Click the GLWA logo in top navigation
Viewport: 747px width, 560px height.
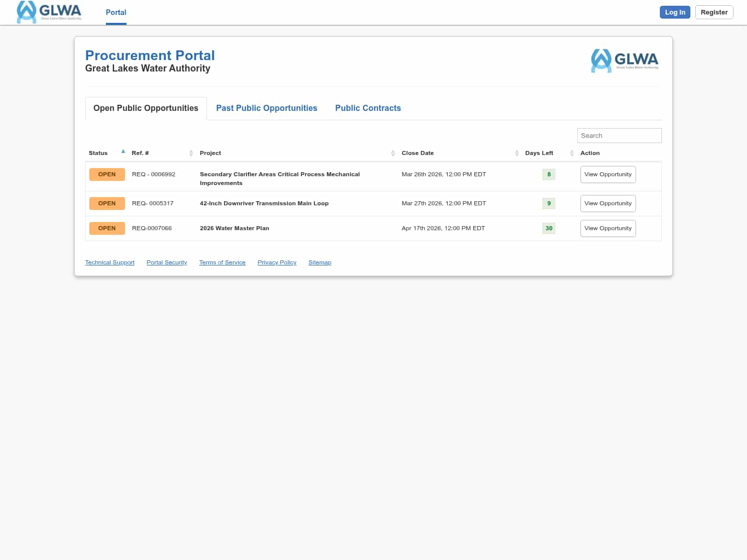click(x=49, y=12)
